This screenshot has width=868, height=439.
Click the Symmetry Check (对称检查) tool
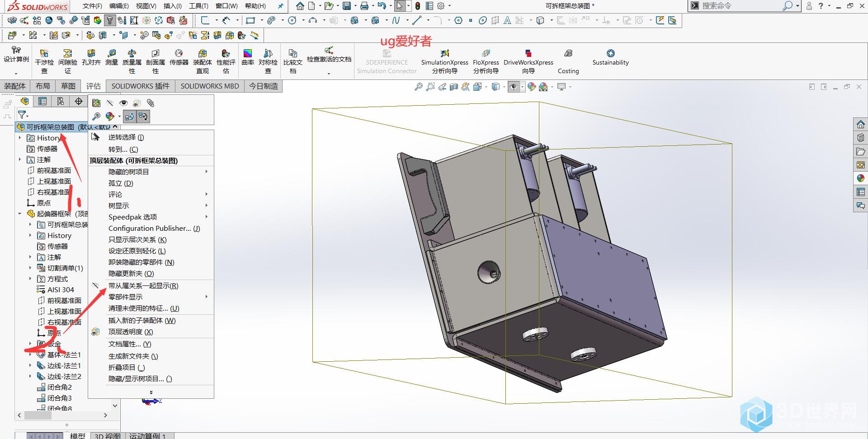(x=268, y=61)
